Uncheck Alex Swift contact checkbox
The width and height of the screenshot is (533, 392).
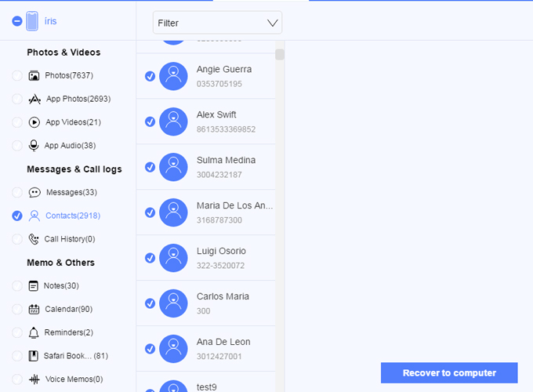tap(150, 122)
